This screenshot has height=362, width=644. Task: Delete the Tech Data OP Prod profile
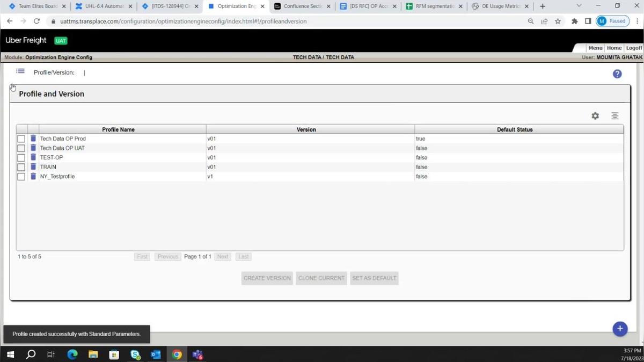pos(33,139)
